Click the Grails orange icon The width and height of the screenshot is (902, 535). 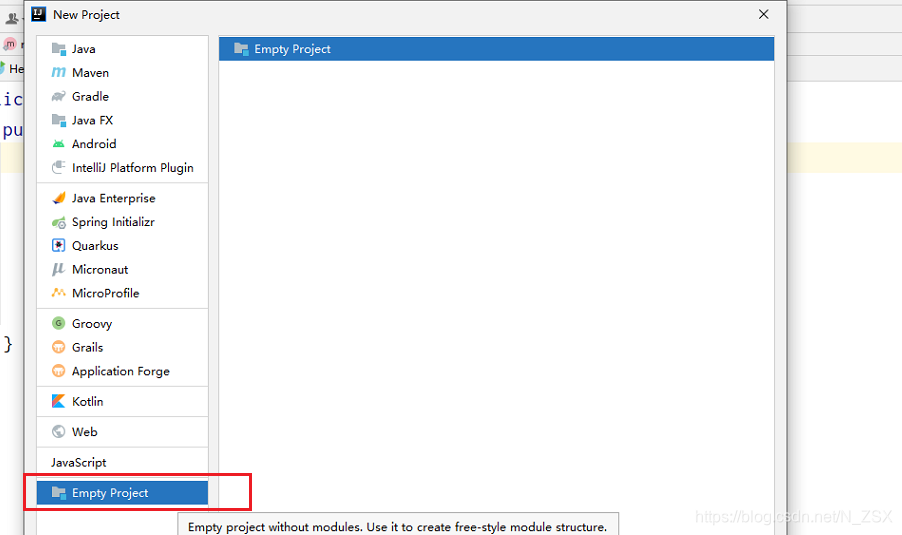[x=59, y=347]
